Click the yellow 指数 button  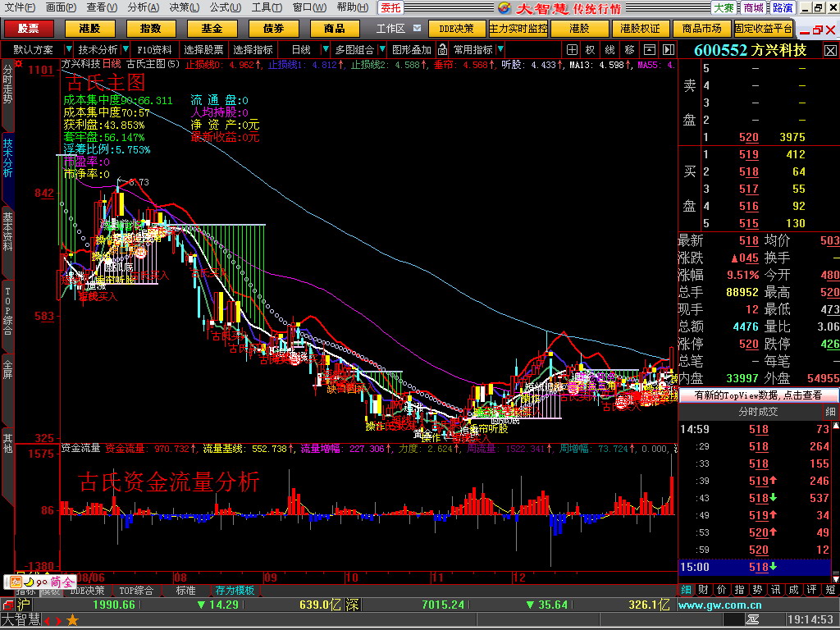(x=151, y=29)
